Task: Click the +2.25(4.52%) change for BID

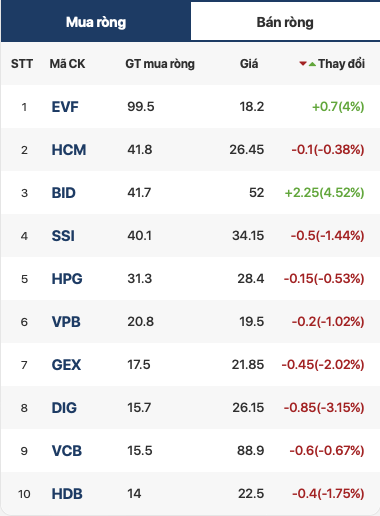Action: tap(324, 193)
